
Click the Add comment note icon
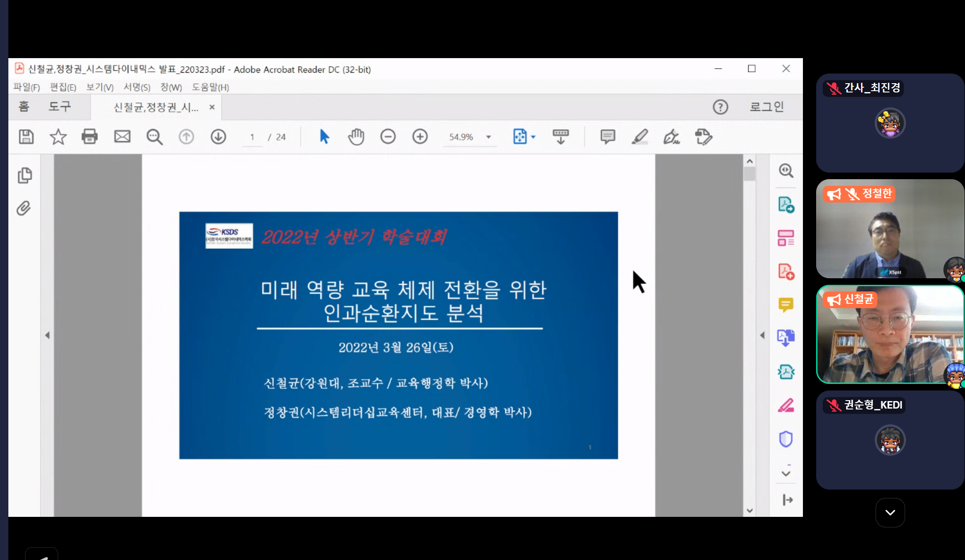coord(607,137)
